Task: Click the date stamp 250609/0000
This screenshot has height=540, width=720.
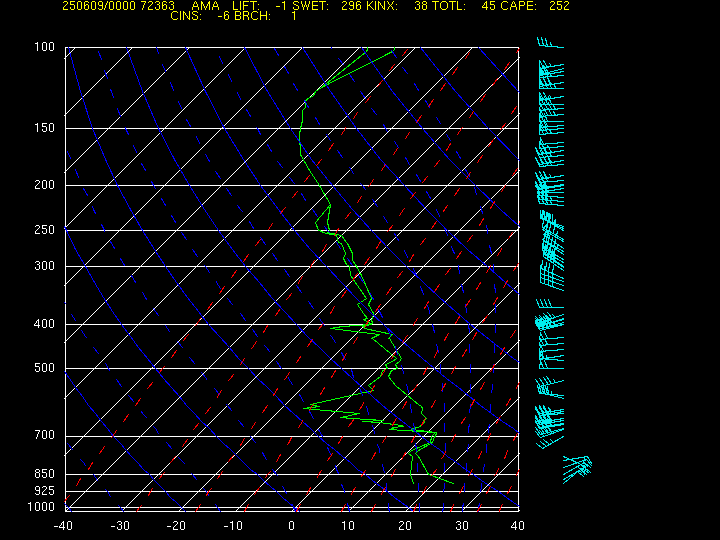Action: click(x=99, y=6)
